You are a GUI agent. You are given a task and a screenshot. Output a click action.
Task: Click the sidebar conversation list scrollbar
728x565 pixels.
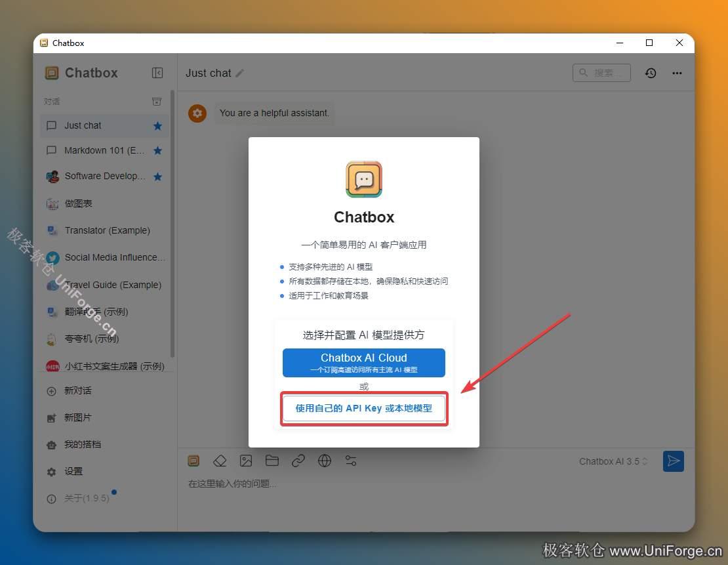coord(172,224)
